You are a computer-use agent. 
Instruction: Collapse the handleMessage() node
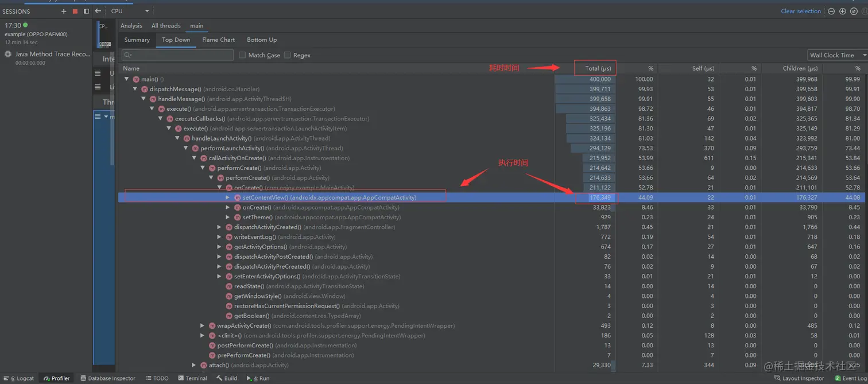point(144,99)
